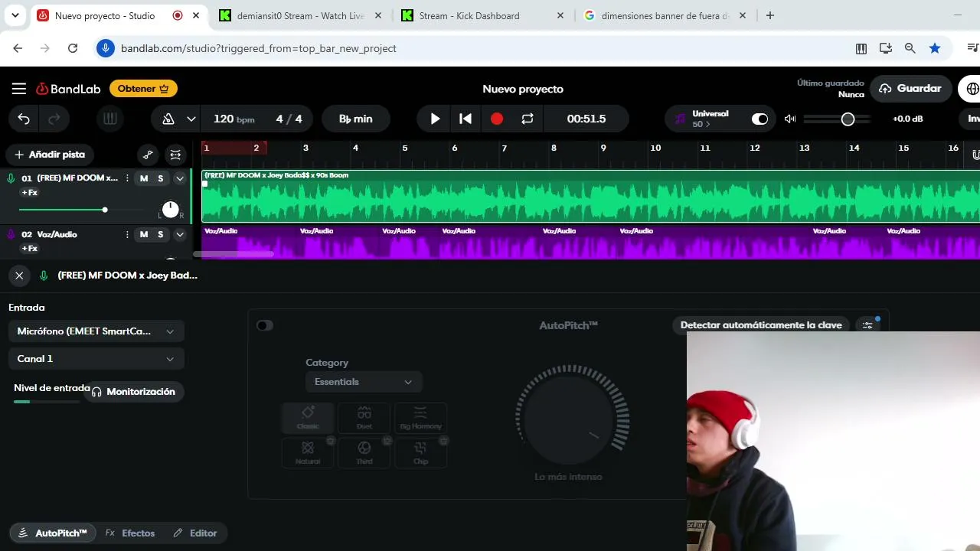
Task: Click the Obtener membership button
Action: tap(143, 89)
